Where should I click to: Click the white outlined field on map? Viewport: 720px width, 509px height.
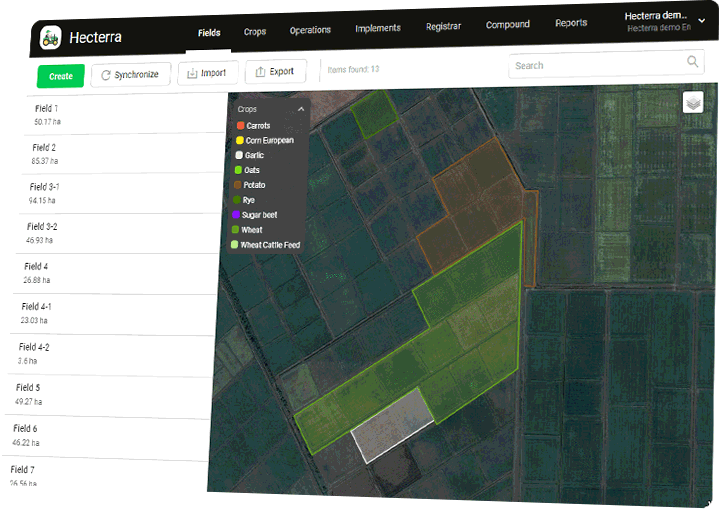pos(392,425)
